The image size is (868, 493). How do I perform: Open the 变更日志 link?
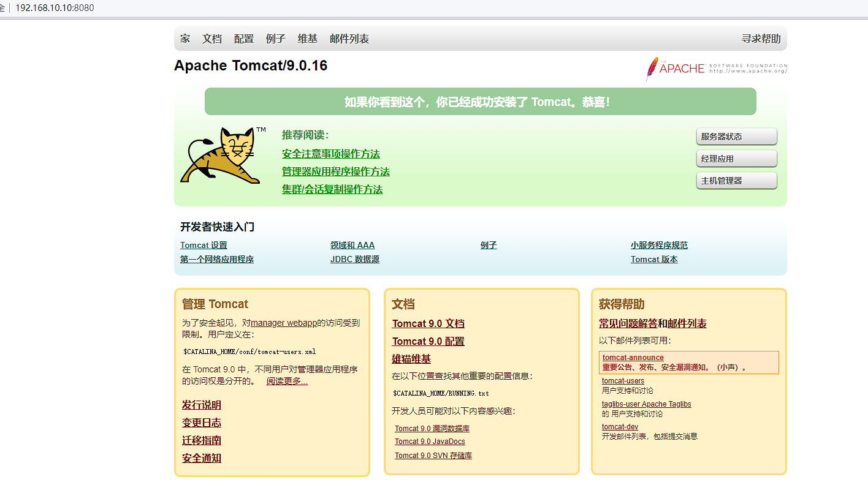(202, 423)
